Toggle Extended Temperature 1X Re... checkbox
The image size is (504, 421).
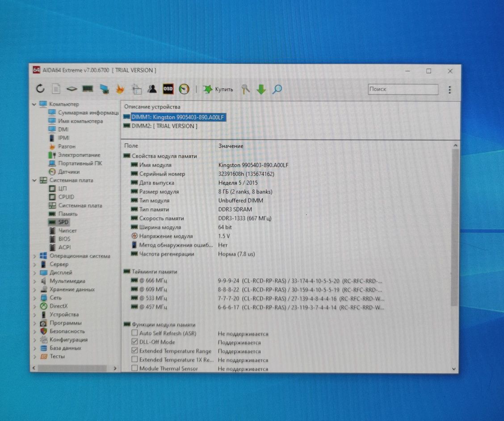(134, 359)
